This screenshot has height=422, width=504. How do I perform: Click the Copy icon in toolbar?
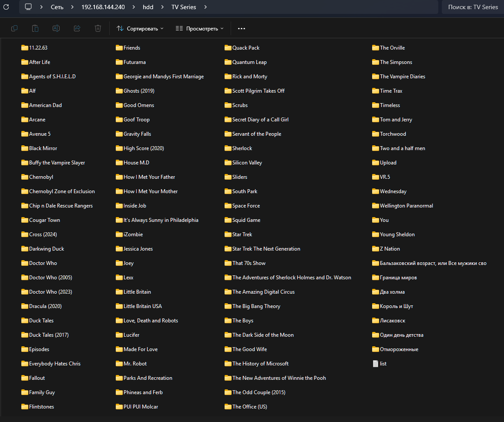point(14,28)
